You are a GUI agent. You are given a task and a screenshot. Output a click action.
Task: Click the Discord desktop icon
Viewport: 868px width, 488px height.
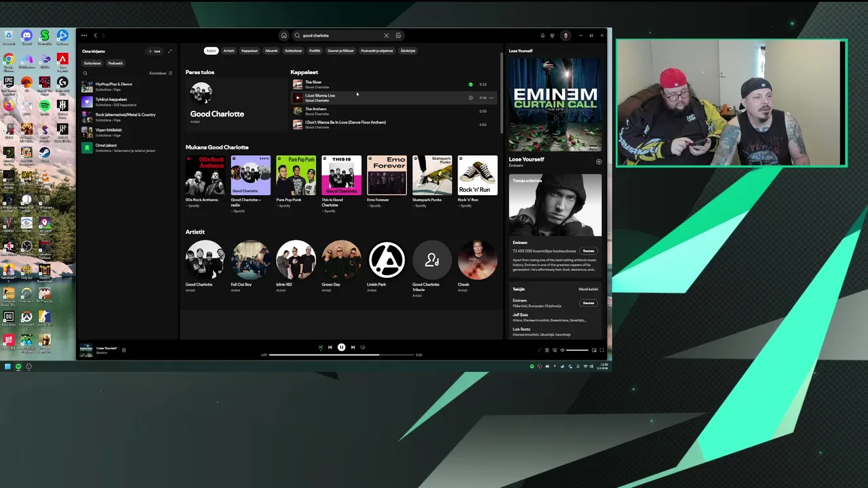(x=26, y=36)
